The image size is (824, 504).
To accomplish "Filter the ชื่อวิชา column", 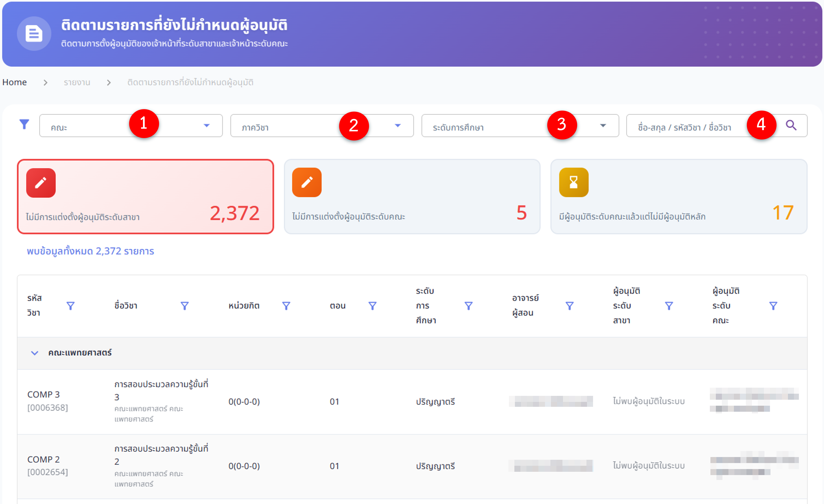I will [x=185, y=306].
